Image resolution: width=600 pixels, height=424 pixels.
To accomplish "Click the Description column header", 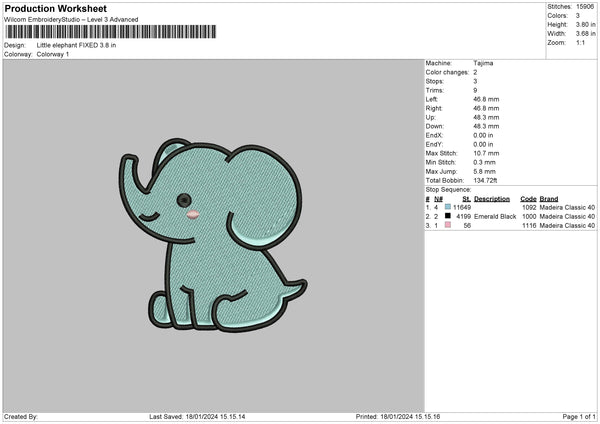I will pos(491,197).
